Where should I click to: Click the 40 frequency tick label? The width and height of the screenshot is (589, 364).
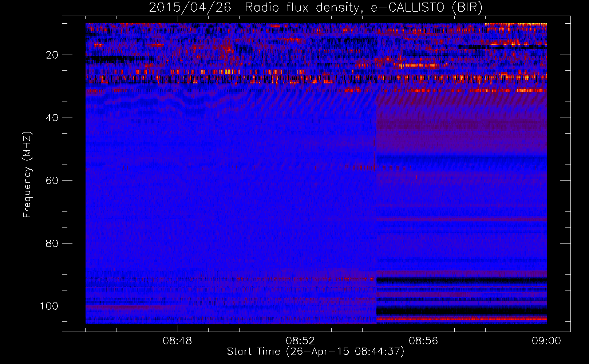coord(52,118)
